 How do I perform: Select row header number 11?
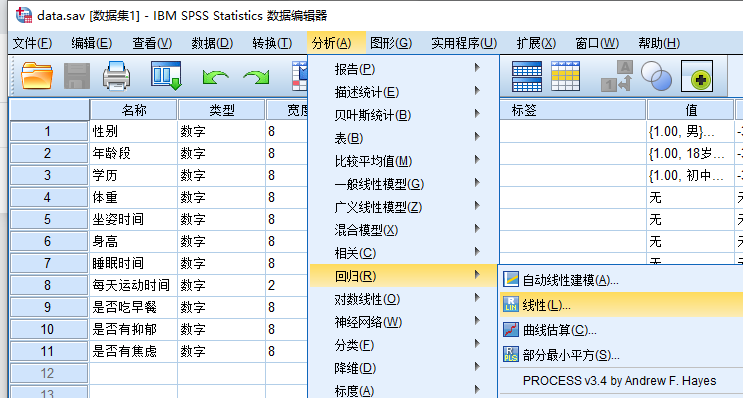[48, 351]
